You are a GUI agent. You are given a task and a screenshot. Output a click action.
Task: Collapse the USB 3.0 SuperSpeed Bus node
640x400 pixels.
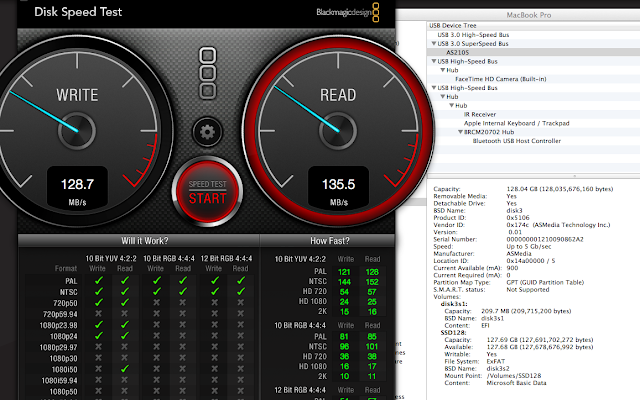pyautogui.click(x=433, y=43)
